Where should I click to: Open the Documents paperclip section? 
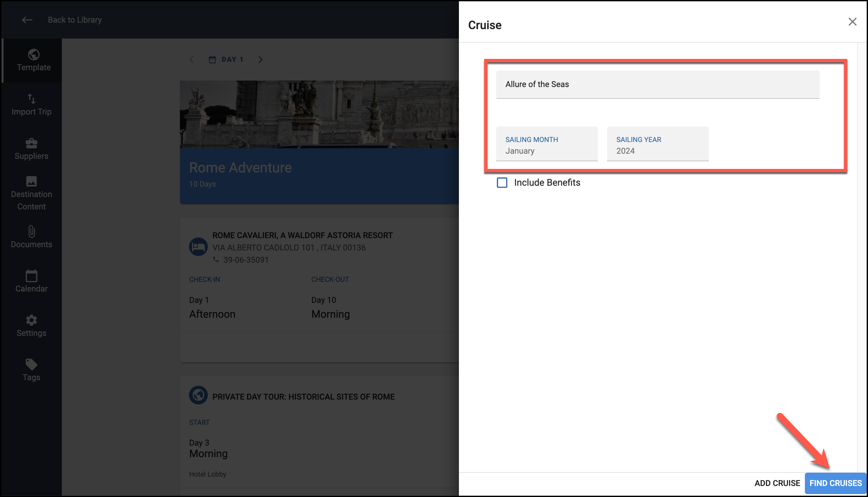[x=31, y=237]
